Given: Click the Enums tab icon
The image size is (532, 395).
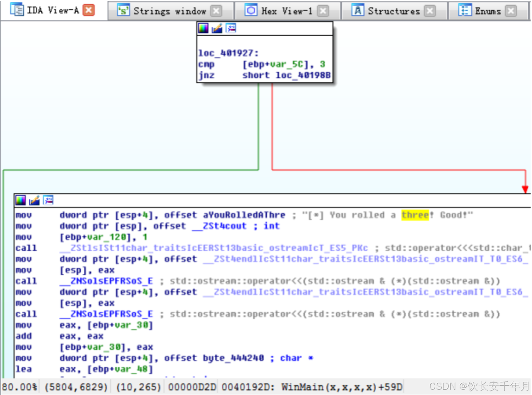Looking at the screenshot, I should 465,11.
